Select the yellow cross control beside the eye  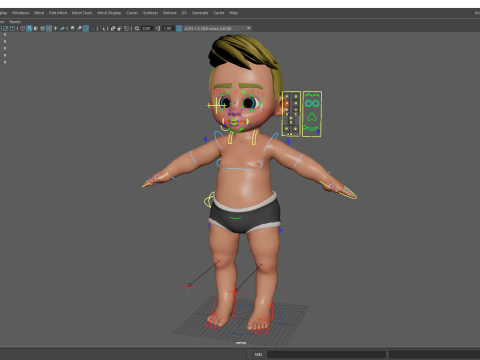(217, 106)
